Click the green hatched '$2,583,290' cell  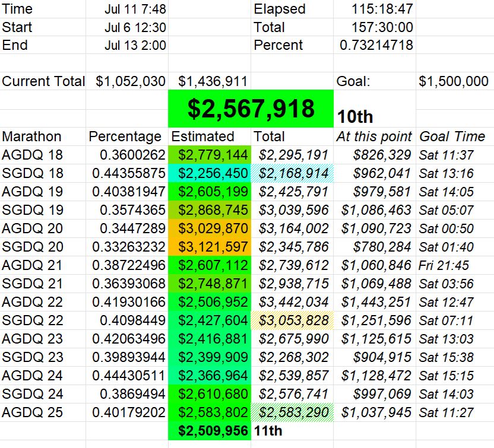point(292,412)
